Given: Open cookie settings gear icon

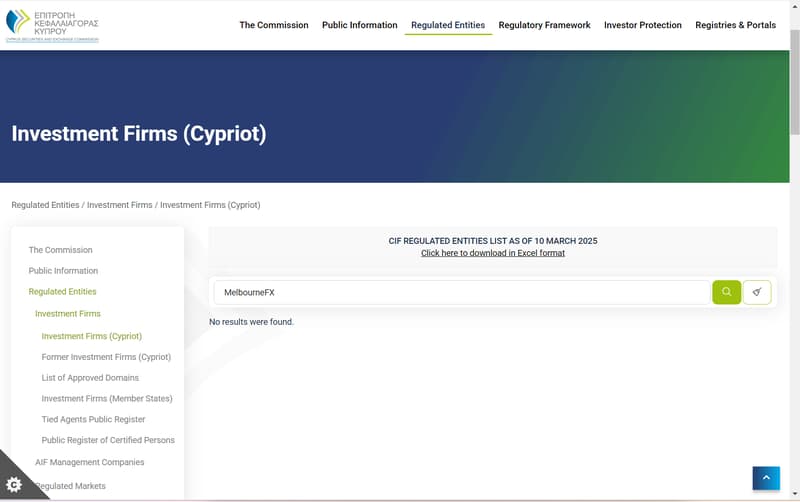Looking at the screenshot, I should pos(14,484).
